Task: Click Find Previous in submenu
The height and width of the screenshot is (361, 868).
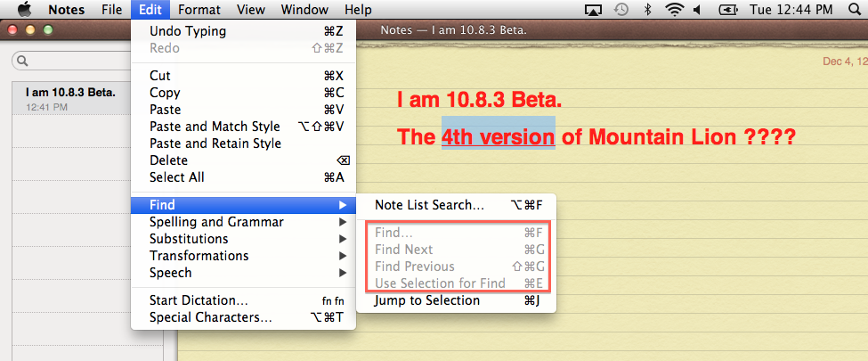Action: 456,267
